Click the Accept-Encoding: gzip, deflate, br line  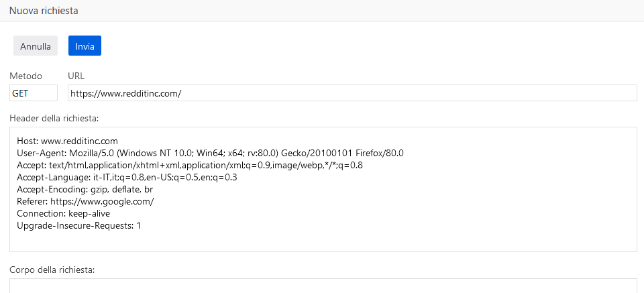[85, 190]
